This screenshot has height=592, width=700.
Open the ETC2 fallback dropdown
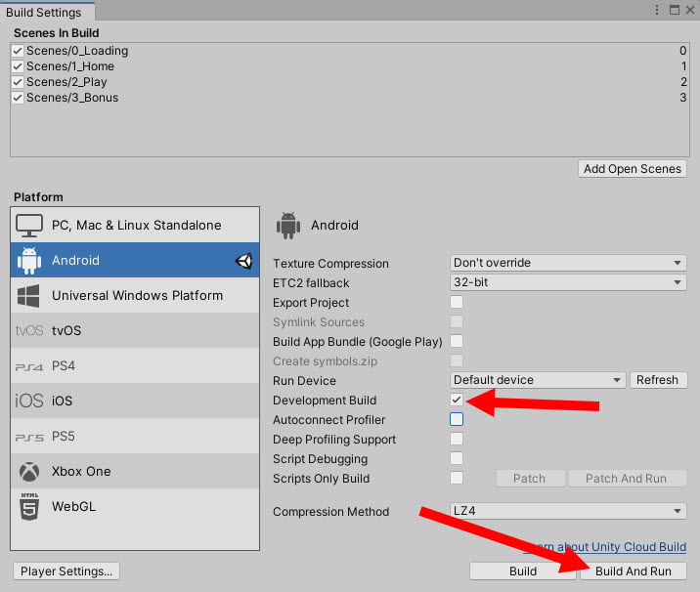point(568,282)
